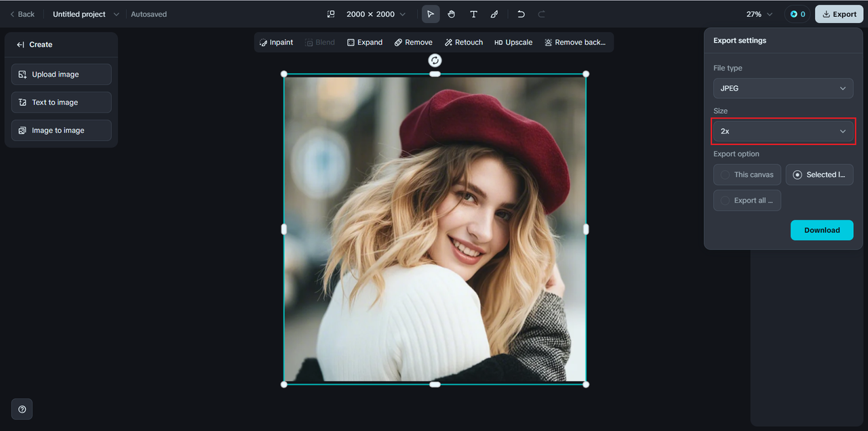Click the Download button
This screenshot has width=868, height=431.
pos(822,230)
